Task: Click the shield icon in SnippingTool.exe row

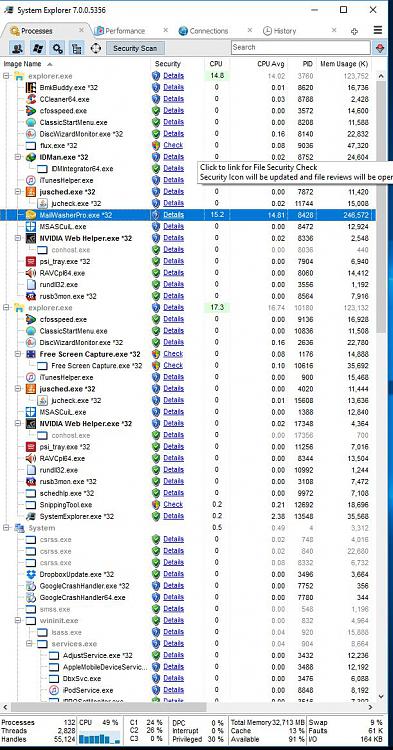Action: 156,505
